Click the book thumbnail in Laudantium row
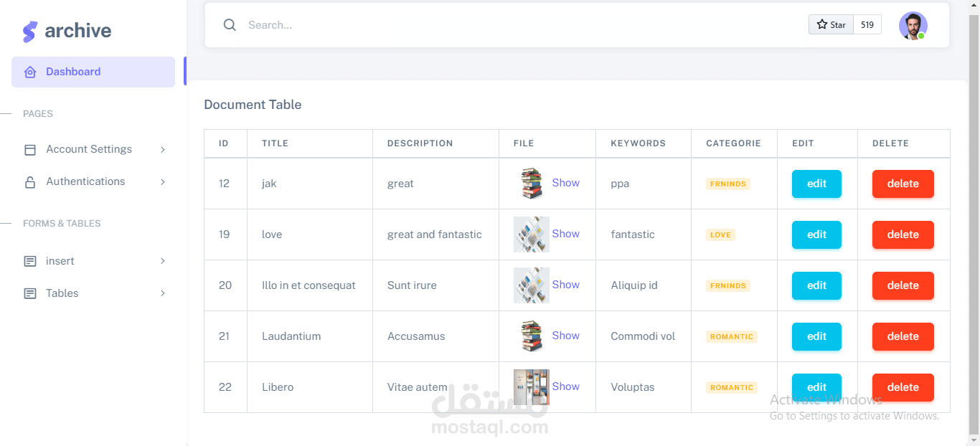This screenshot has width=980, height=446. pyautogui.click(x=532, y=336)
